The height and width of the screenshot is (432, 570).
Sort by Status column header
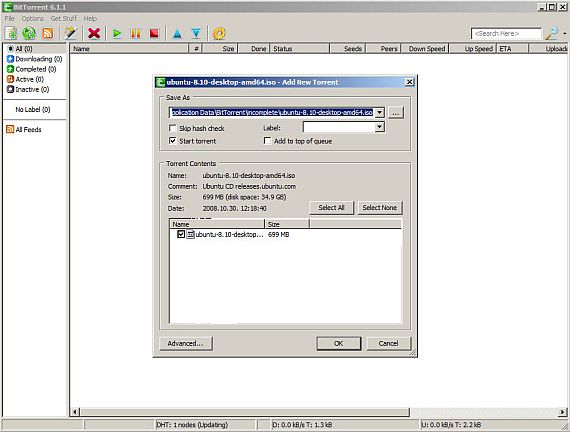300,49
